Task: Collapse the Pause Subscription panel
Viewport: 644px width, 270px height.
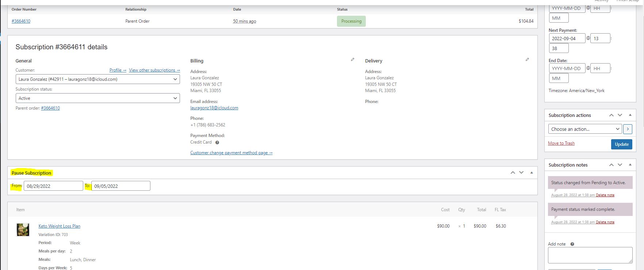Action: tap(532, 172)
